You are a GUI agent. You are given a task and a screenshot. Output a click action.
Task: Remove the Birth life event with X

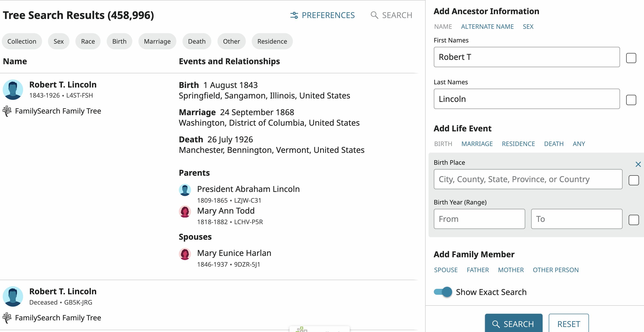click(x=638, y=164)
